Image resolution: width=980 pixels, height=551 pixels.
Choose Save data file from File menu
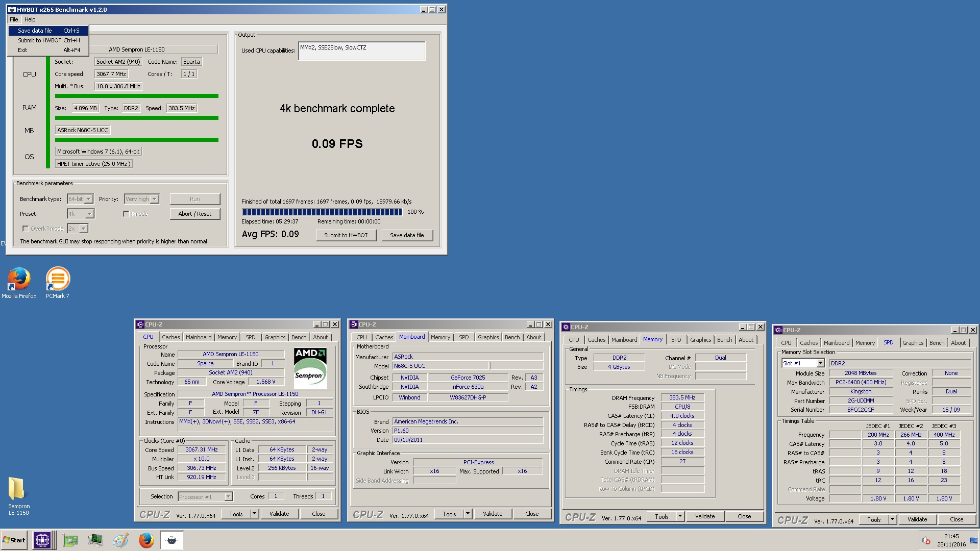click(48, 31)
